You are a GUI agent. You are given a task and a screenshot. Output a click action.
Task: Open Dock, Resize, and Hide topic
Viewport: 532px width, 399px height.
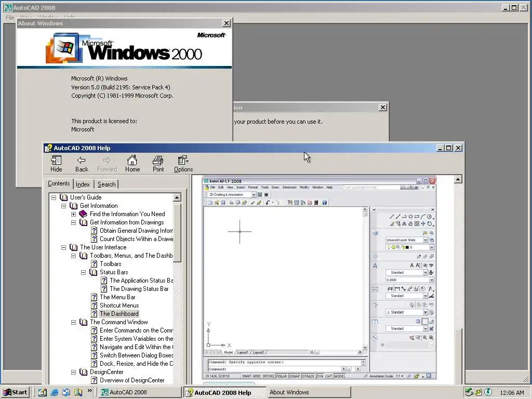(136, 363)
